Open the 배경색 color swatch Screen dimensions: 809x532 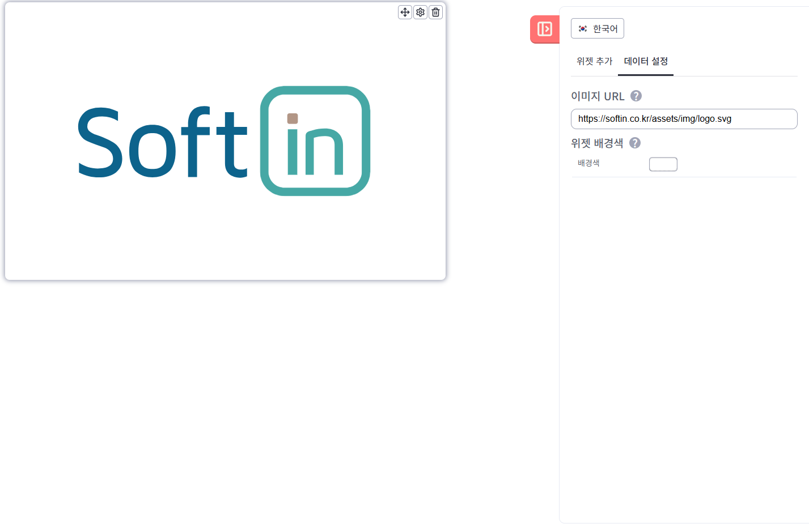coord(663,164)
